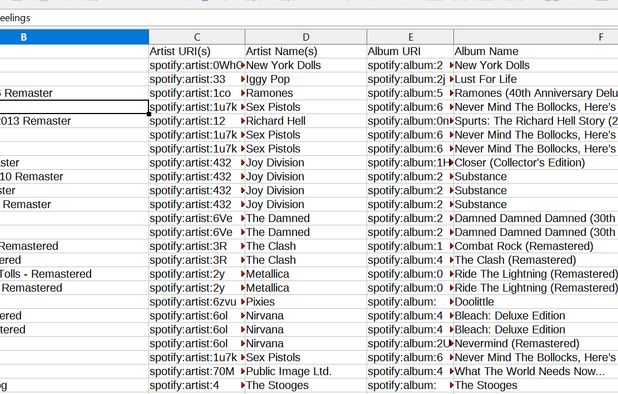Viewport: 618px width, 394px height.
Task: Select column F header
Action: click(x=536, y=37)
